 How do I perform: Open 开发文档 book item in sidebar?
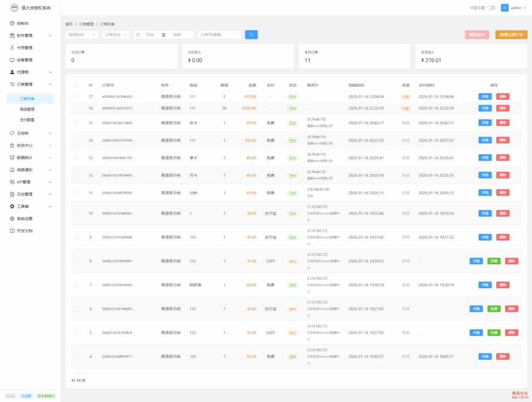(x=24, y=230)
